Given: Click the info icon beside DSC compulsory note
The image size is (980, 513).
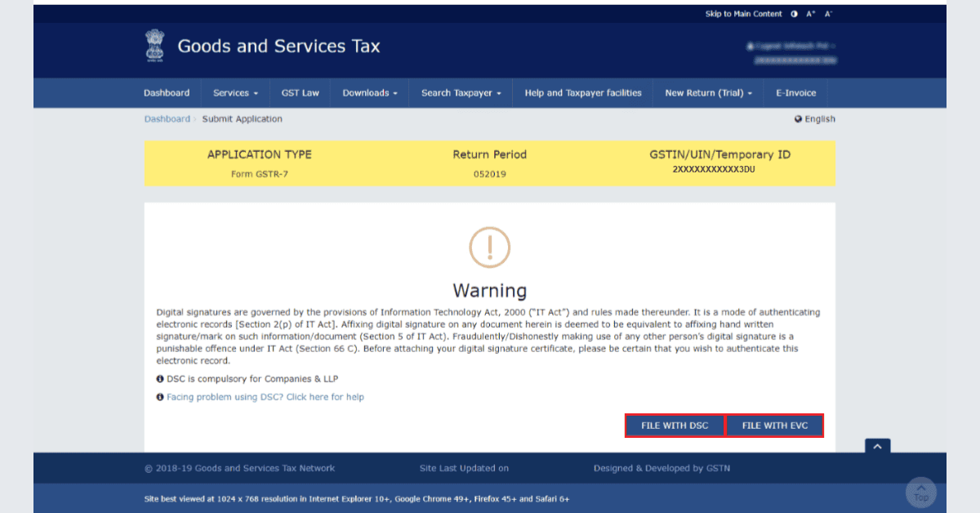Looking at the screenshot, I should pos(160,378).
